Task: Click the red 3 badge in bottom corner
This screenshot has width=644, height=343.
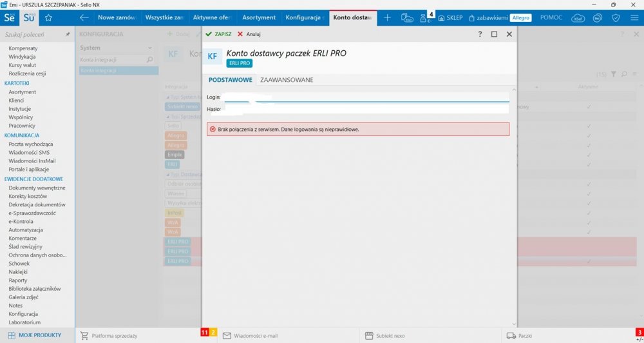Action: click(639, 332)
